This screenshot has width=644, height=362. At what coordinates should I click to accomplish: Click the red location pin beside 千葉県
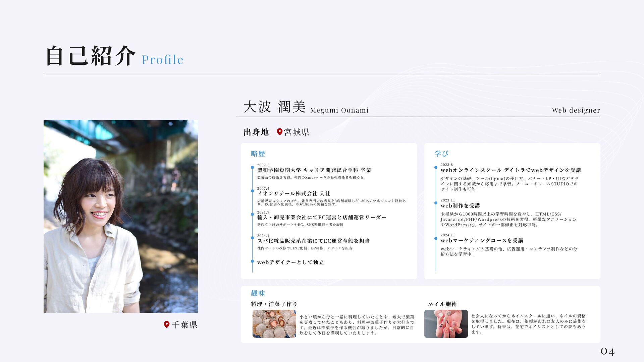166,324
